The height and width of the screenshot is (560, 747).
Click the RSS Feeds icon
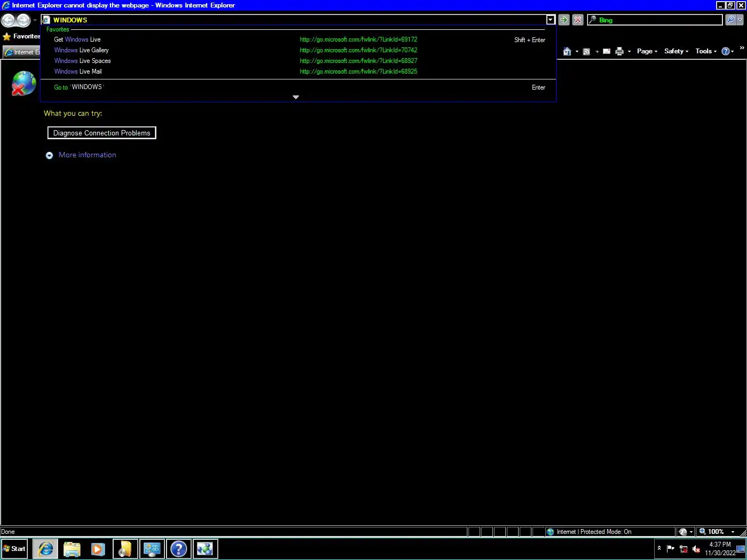pyautogui.click(x=586, y=51)
